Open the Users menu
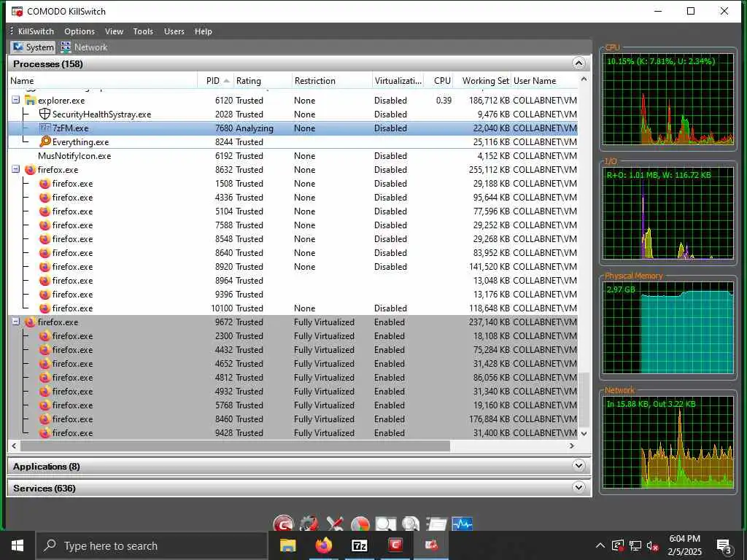747x560 pixels. pyautogui.click(x=174, y=31)
